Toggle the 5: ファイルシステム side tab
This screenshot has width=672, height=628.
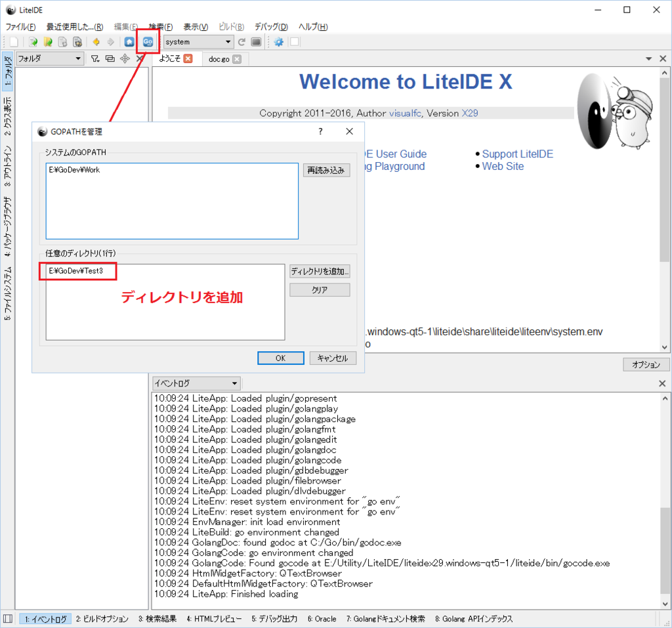8,293
